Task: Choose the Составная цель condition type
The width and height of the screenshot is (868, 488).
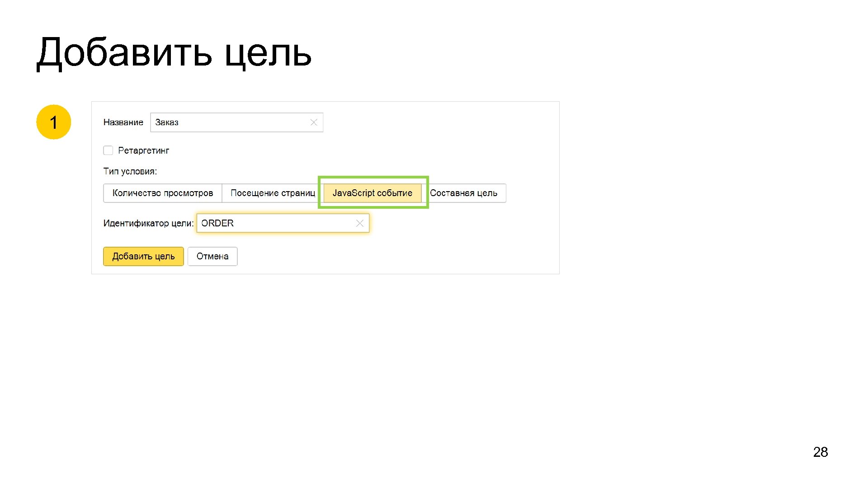Action: 464,193
